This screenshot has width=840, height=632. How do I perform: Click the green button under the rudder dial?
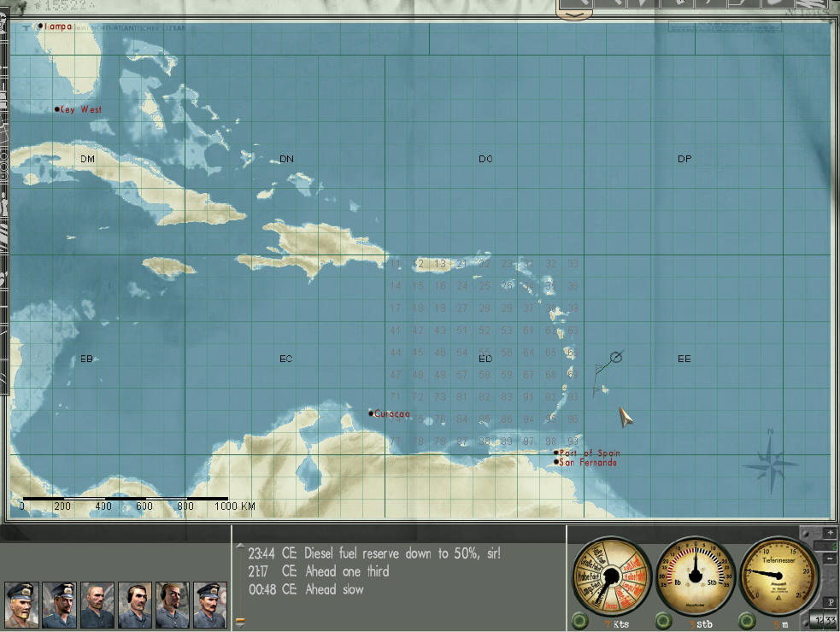pyautogui.click(x=663, y=621)
